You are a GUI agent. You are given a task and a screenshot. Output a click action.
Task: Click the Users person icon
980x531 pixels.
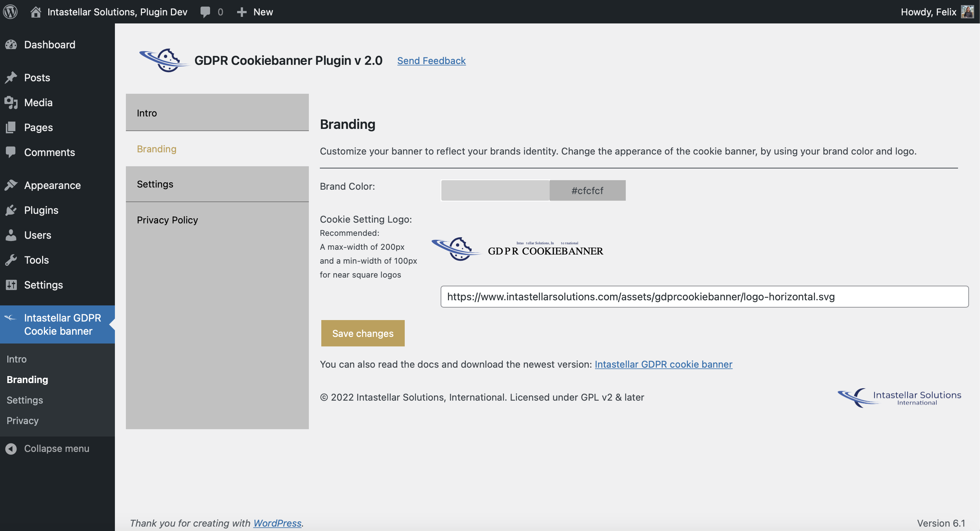point(11,235)
